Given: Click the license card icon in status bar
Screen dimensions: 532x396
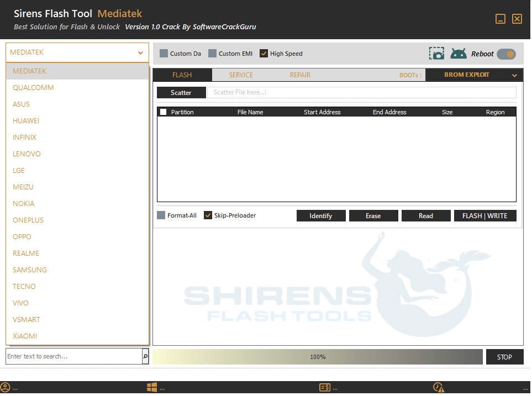Looking at the screenshot, I should pyautogui.click(x=325, y=387).
